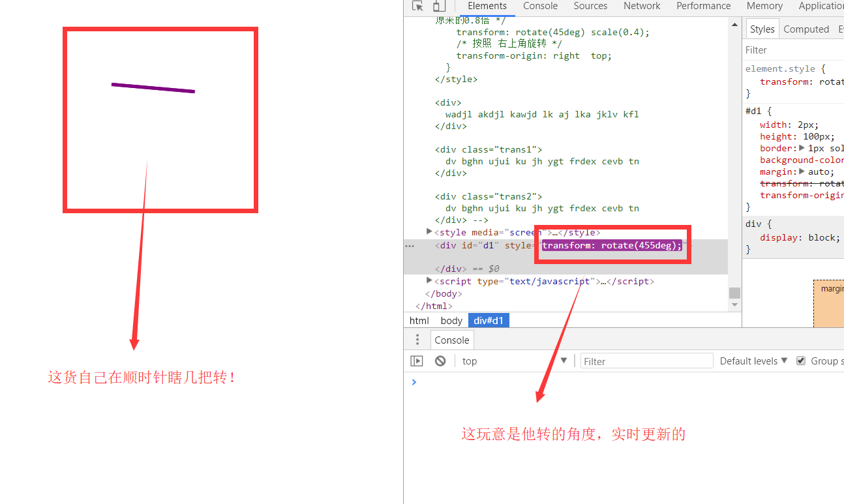Viewport: 844px width, 504px height.
Task: Expand the script text/javascript node
Action: tap(429, 280)
